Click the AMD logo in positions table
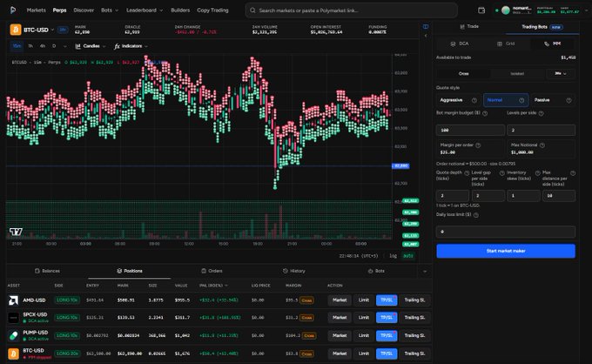 point(13,300)
